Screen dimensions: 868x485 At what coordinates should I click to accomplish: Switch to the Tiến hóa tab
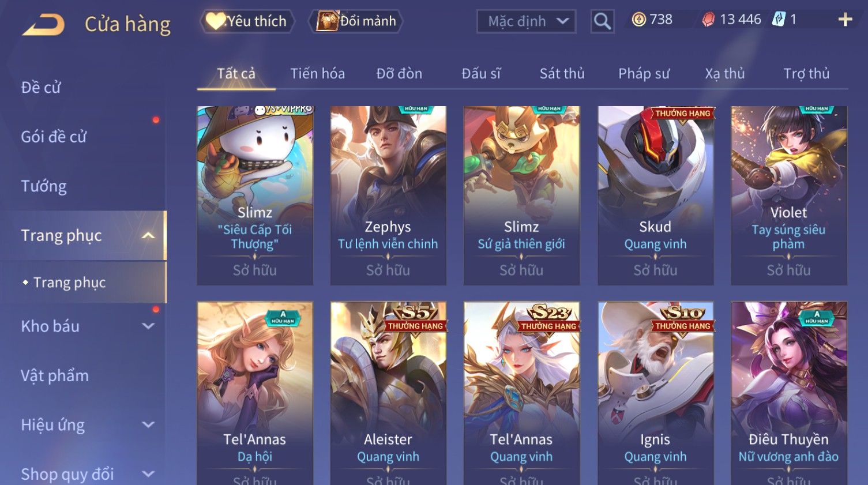[x=317, y=74]
